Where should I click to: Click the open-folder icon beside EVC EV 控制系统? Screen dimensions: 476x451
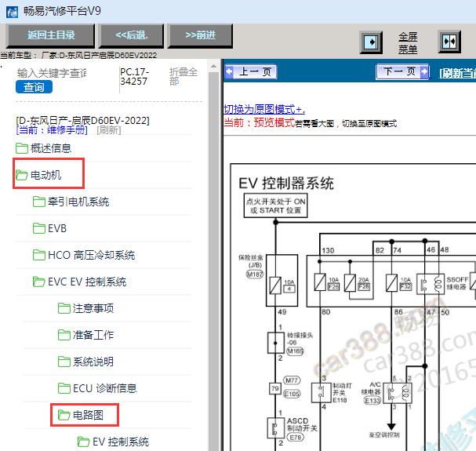(x=39, y=282)
